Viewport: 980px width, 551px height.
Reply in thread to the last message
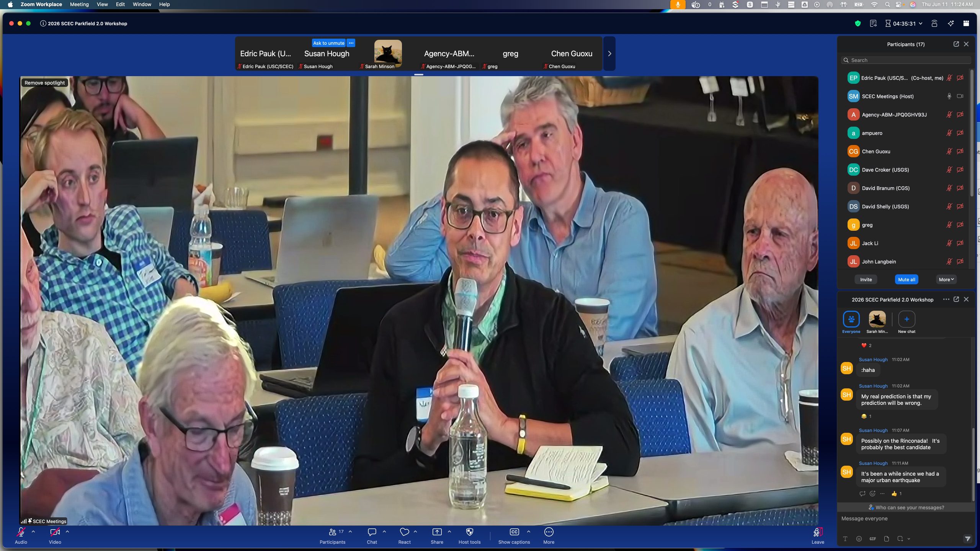click(x=862, y=494)
